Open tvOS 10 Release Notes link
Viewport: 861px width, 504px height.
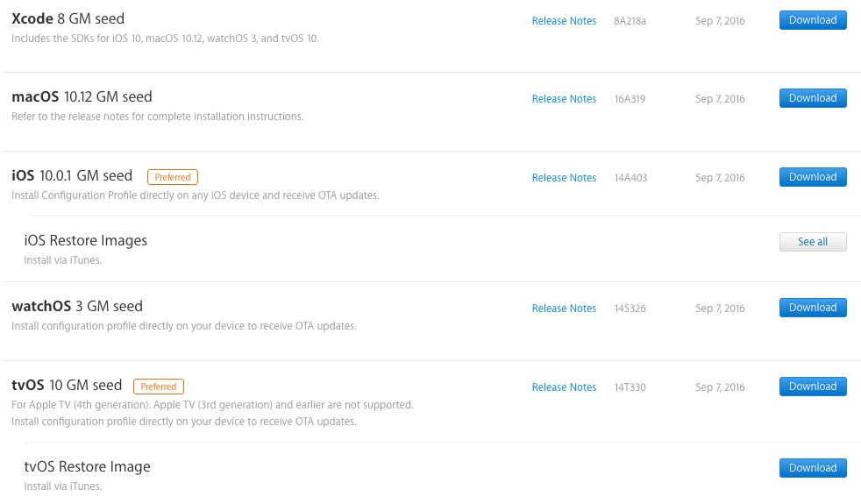(x=564, y=387)
